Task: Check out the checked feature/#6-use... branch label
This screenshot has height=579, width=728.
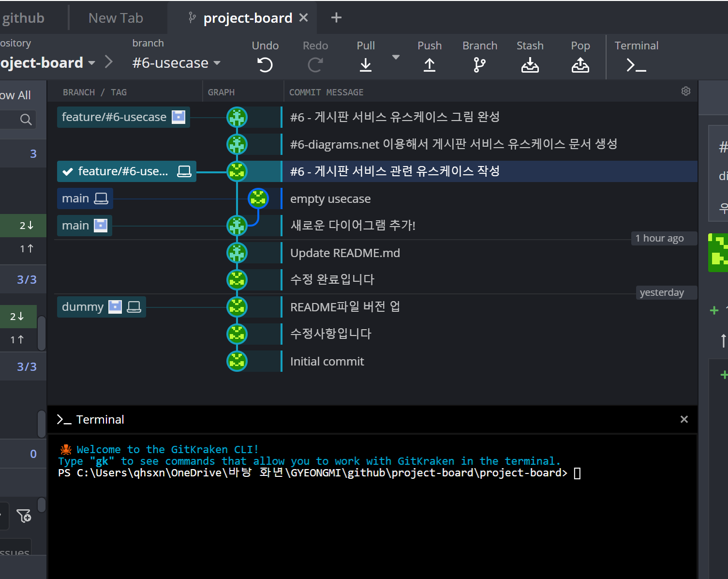Action: point(127,171)
